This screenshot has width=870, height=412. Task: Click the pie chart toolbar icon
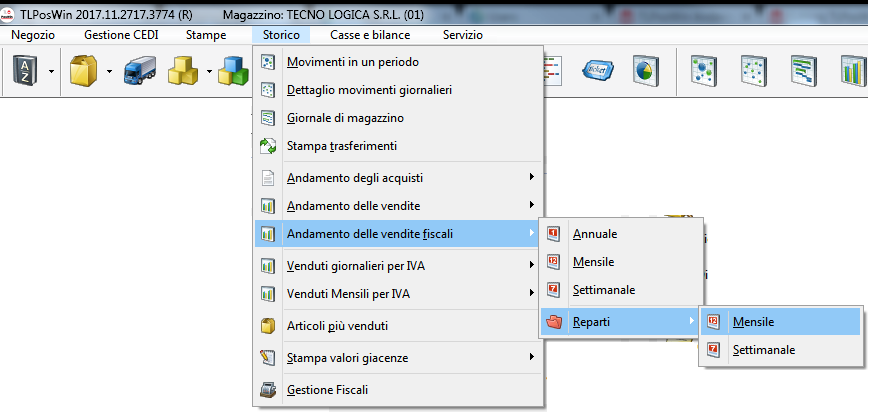pyautogui.click(x=645, y=71)
